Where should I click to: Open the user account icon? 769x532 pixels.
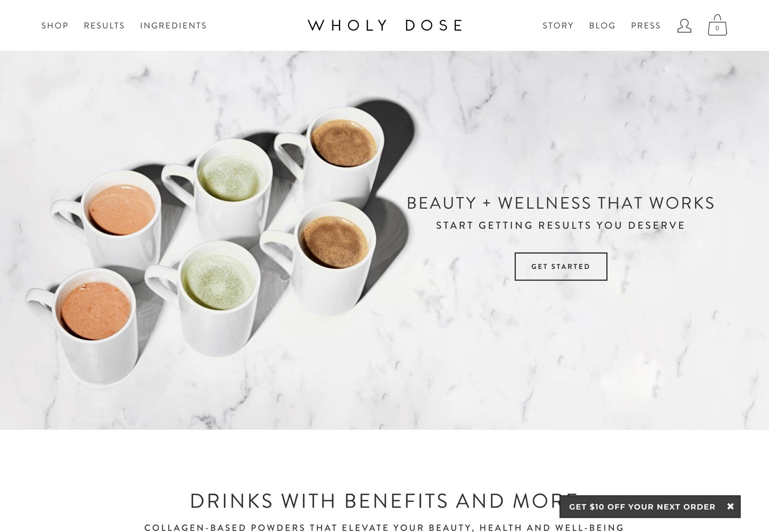coord(684,26)
